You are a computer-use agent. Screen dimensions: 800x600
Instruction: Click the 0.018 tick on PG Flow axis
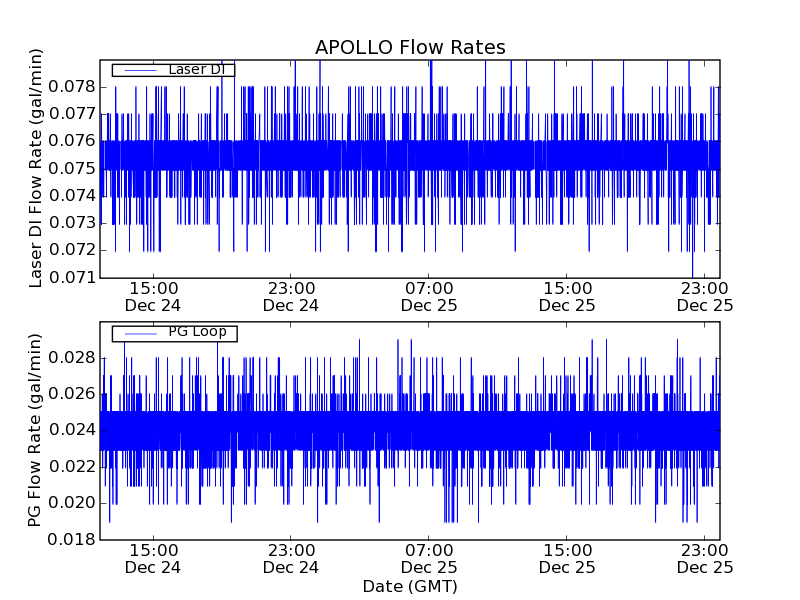72,539
